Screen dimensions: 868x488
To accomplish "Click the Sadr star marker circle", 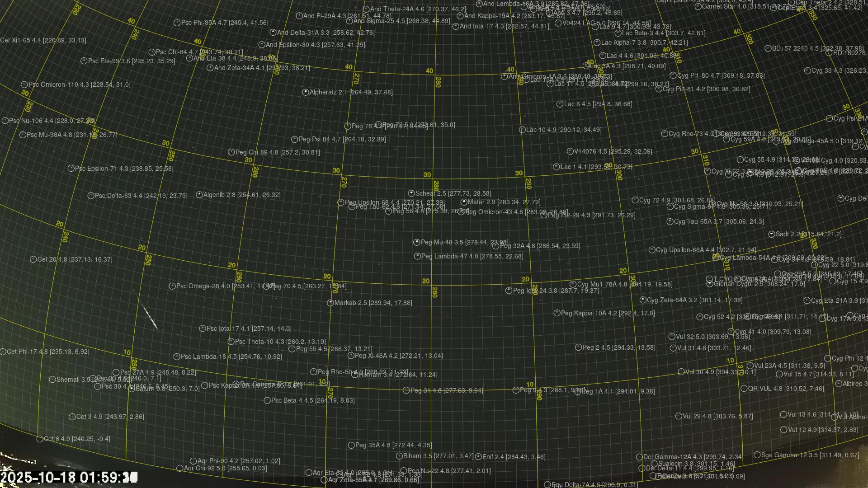I will click(772, 234).
